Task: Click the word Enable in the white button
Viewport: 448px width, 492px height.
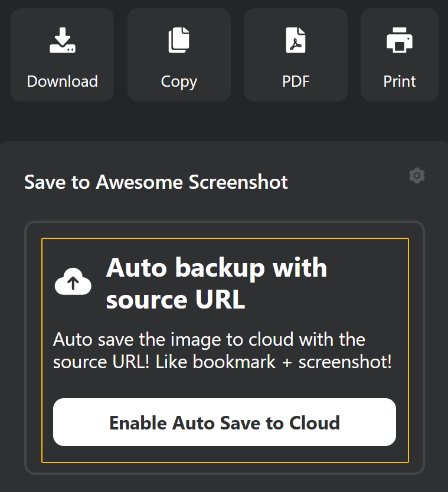Action: [138, 422]
